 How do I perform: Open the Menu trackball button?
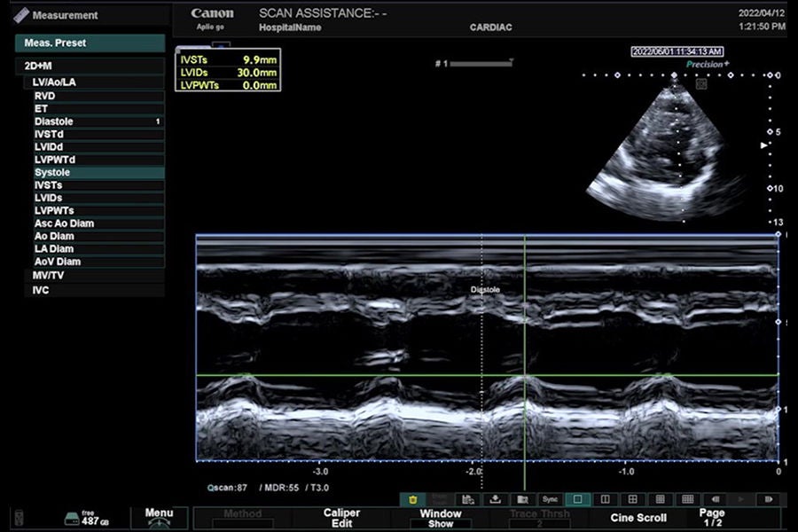(x=160, y=517)
